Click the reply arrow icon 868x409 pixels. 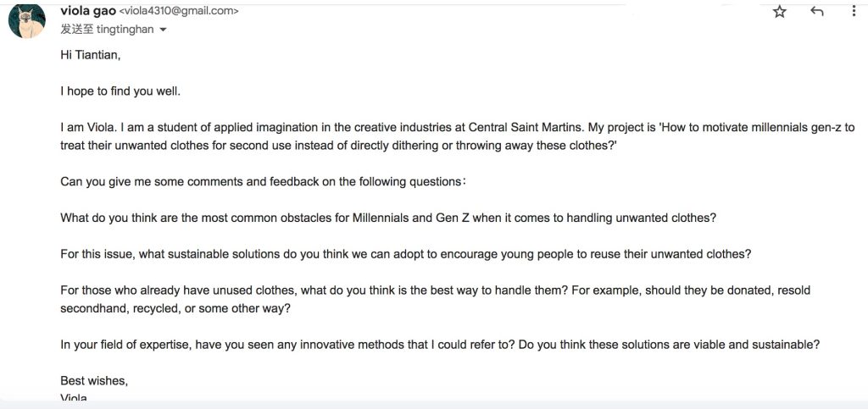coord(816,11)
